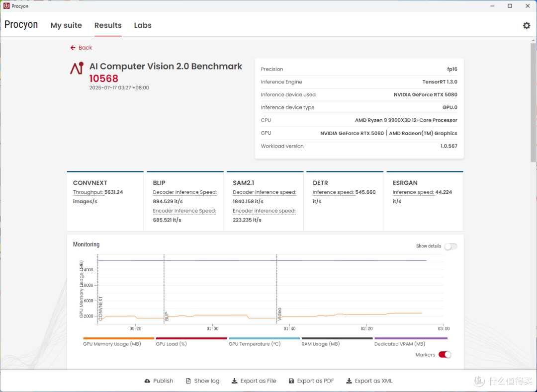Toggle GPU Load red legend series

191,342
